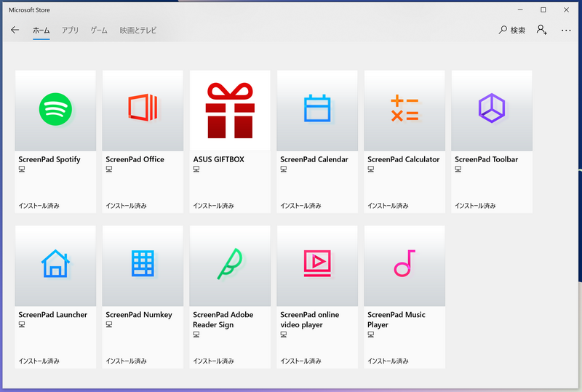Click PC device icon under ScreenPad Numkey
The image size is (582, 392).
(109, 324)
